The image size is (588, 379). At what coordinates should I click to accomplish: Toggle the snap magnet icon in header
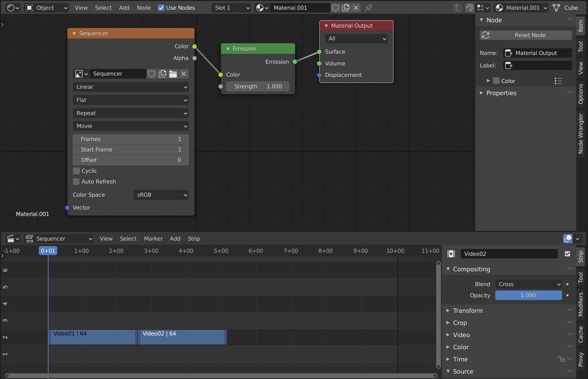tap(469, 8)
